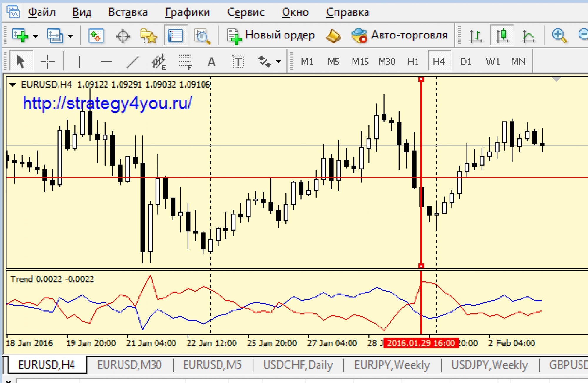Viewport: 588px width, 383px height.
Task: Choose the Fibonacci retracement tool
Action: point(185,61)
